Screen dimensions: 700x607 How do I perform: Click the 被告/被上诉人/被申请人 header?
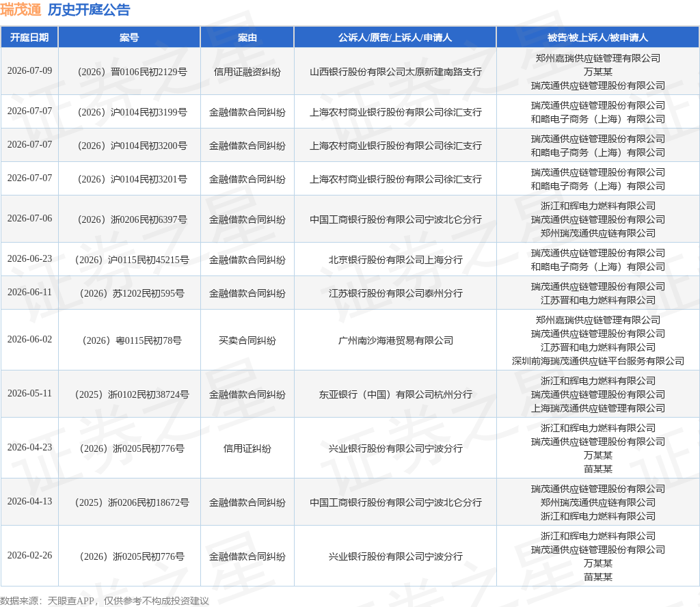tap(597, 38)
